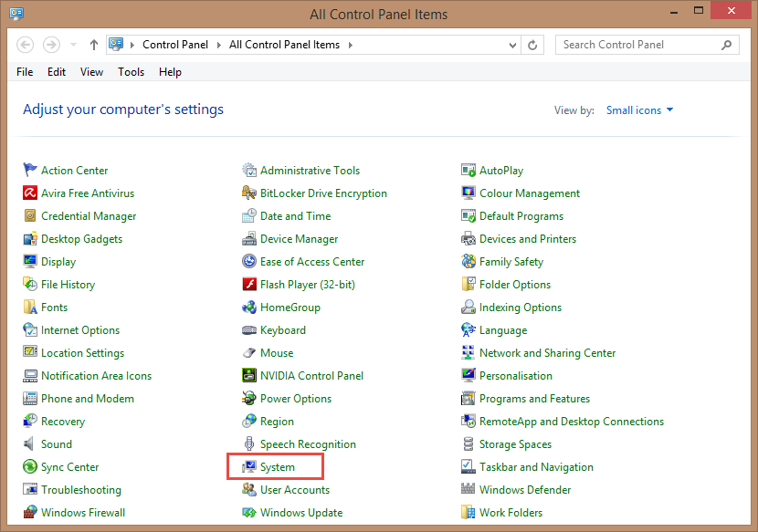Open the Edit menu

[57, 72]
